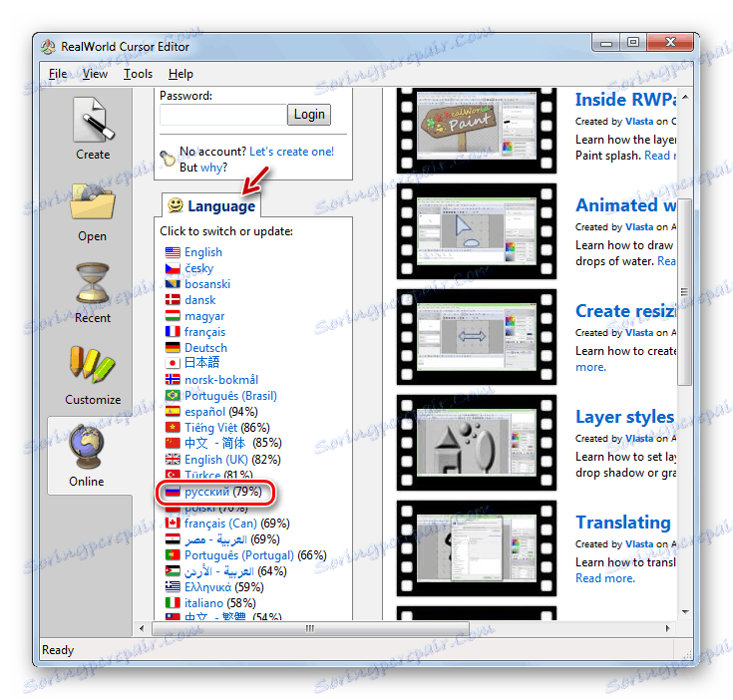This screenshot has width=733, height=700.
Task: Open the View menu
Action: 95,74
